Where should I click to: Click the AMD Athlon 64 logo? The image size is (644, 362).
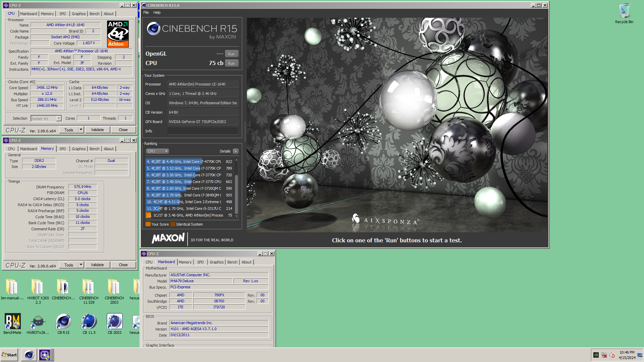coord(118,34)
